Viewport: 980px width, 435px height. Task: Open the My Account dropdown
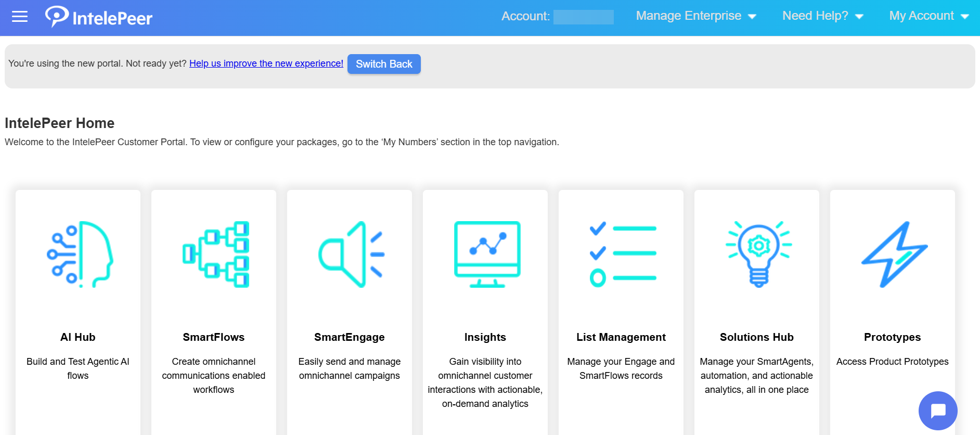(929, 16)
